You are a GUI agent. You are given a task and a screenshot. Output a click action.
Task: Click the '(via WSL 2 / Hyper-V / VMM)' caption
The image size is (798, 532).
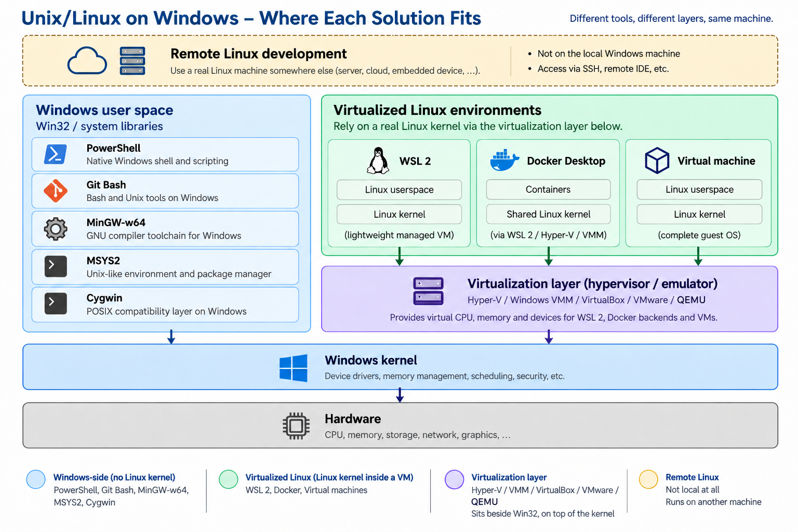[548, 235]
